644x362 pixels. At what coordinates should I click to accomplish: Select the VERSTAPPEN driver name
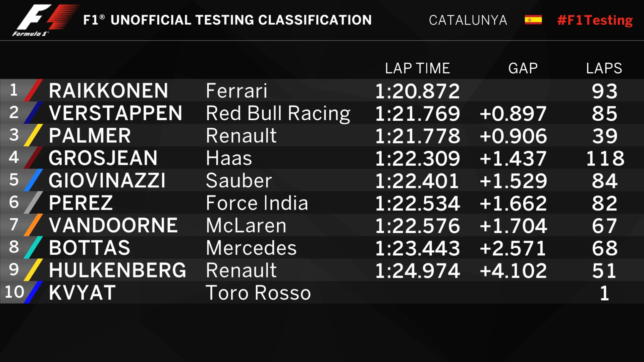115,113
